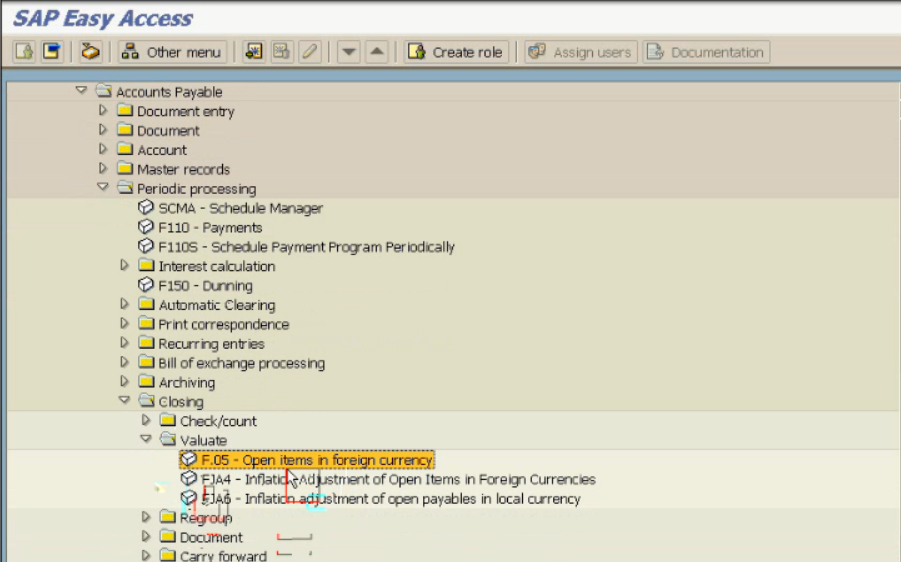This screenshot has height=562, width=901.
Task: Click the Valuate open folder icon
Action: pyautogui.click(x=168, y=439)
